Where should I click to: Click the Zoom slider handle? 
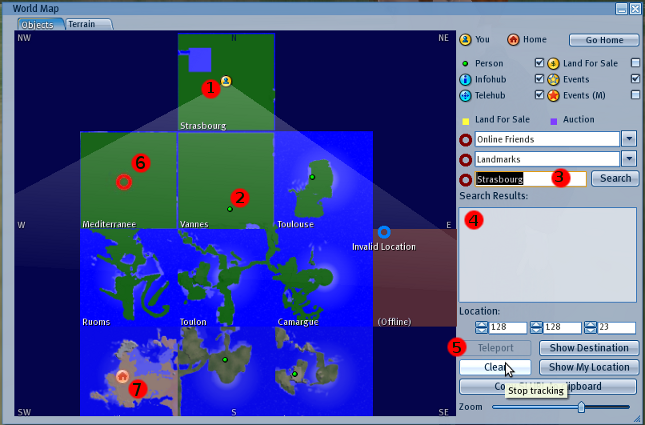[x=581, y=407]
